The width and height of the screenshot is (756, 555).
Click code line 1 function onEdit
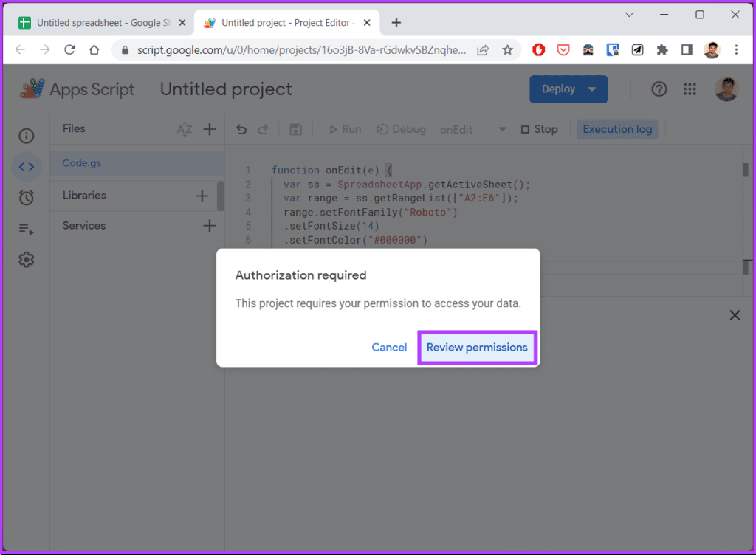(331, 170)
